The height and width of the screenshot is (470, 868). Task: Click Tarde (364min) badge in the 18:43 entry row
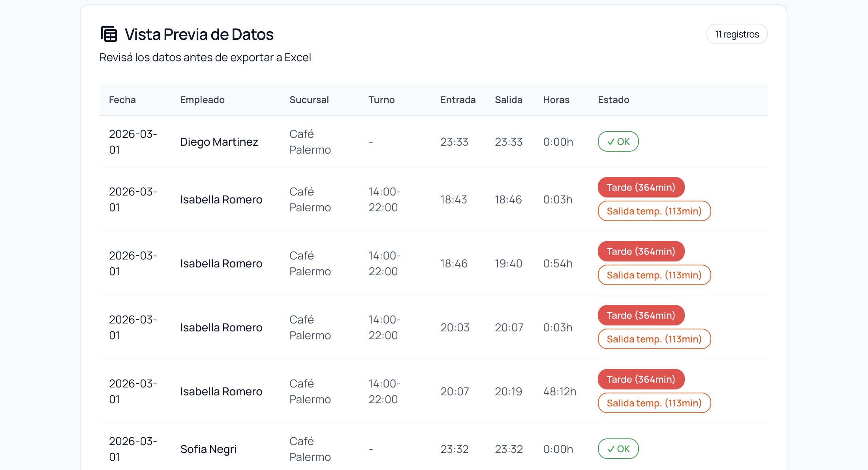[641, 187]
